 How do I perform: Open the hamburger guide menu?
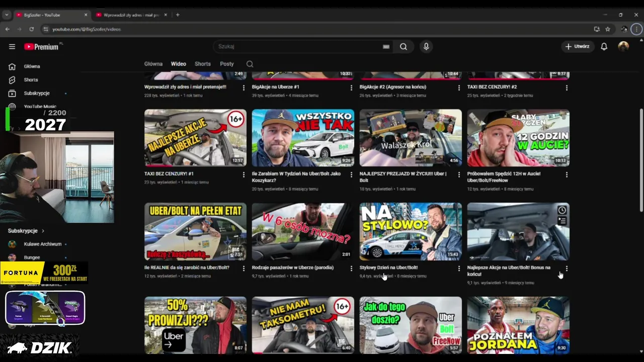click(12, 47)
